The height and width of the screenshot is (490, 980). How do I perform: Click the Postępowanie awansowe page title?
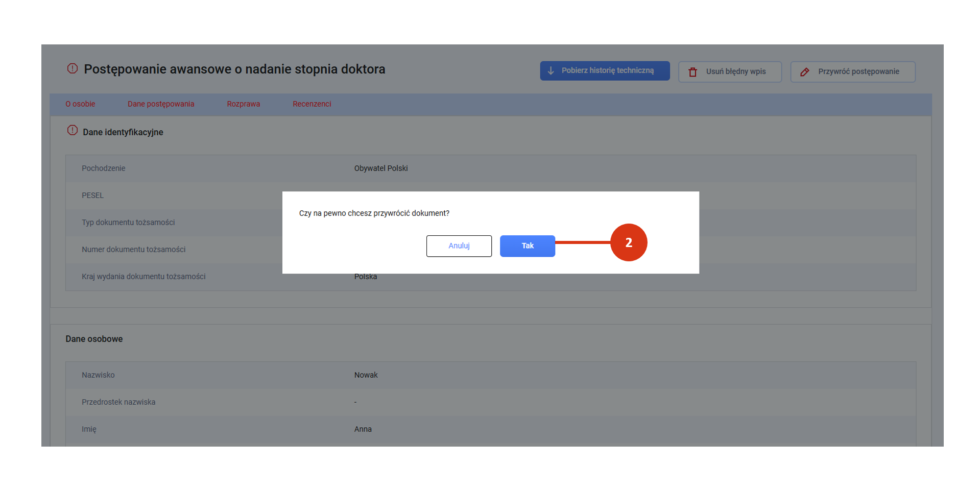point(234,69)
